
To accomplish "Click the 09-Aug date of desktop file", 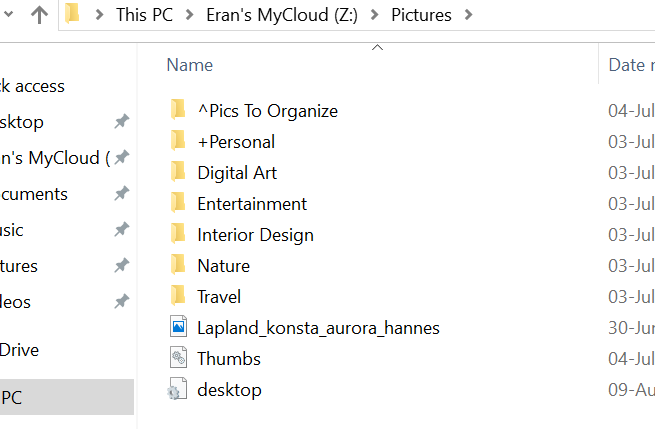I will (631, 390).
